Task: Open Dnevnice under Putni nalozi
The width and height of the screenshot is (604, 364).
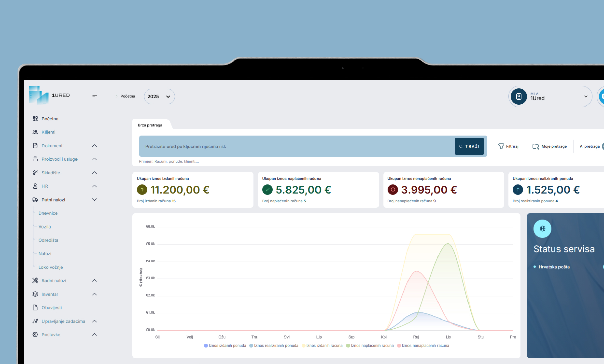Action: (48, 213)
